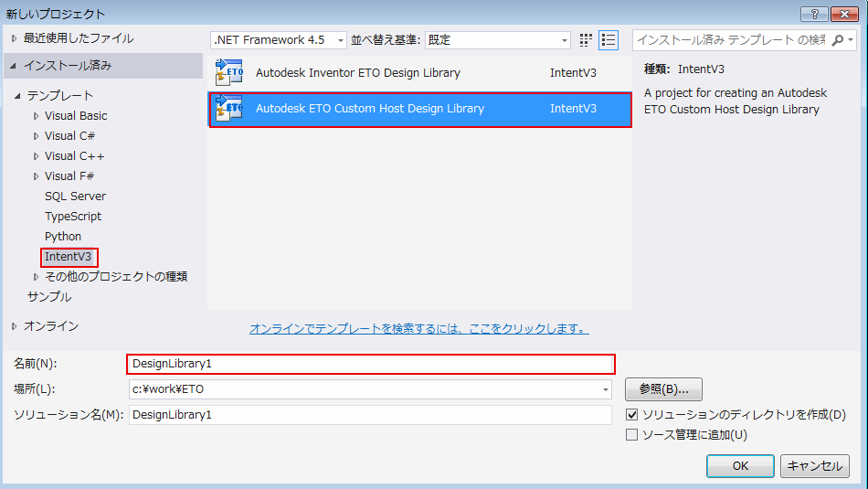Viewport: 868px width, 489px height.
Task: Click the 参照(B)... browse button
Action: [663, 388]
